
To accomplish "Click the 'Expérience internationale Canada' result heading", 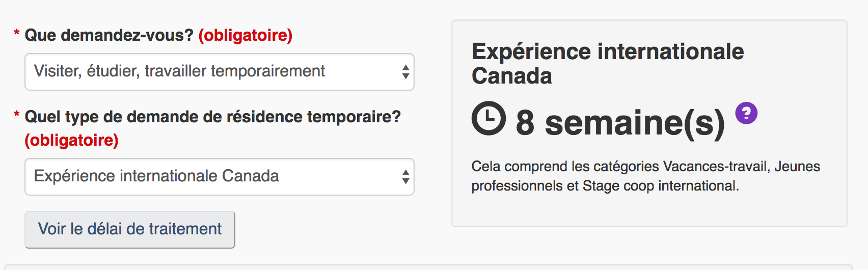I will [x=607, y=52].
